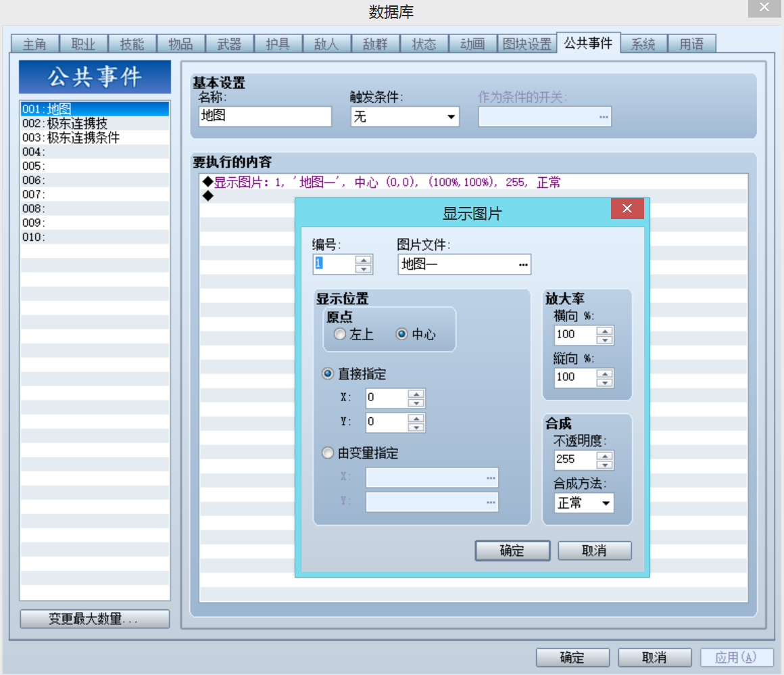784x675 pixels.
Task: Open the 敌群 tab
Action: coord(376,44)
